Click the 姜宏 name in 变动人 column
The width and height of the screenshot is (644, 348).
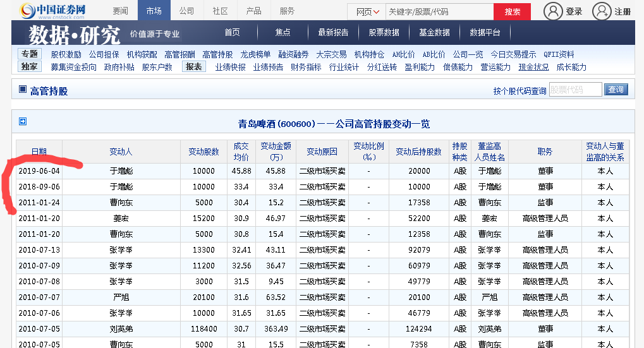(x=121, y=219)
